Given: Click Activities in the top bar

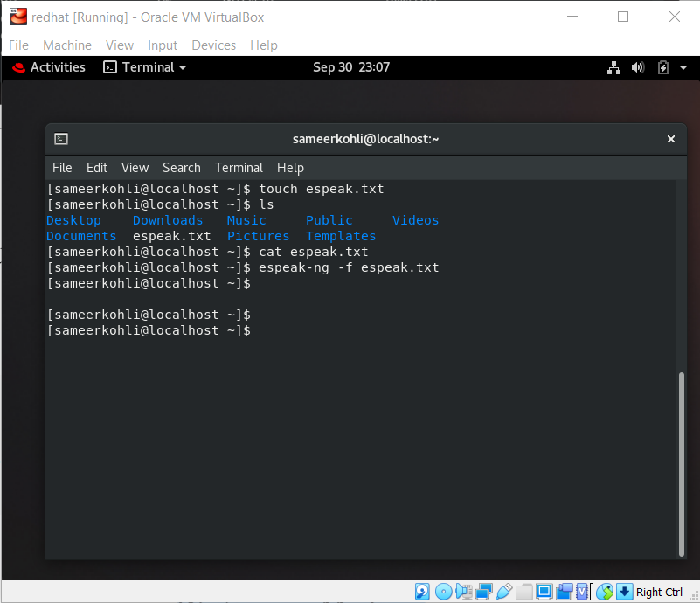Looking at the screenshot, I should pos(58,67).
